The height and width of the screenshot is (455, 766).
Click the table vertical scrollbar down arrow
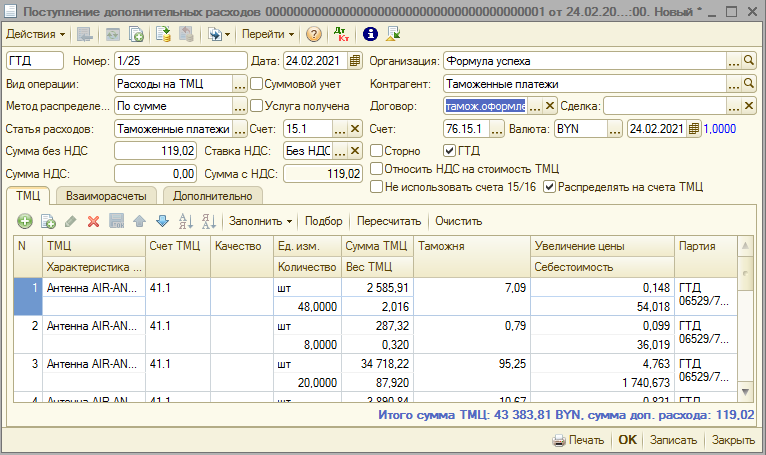tap(745, 390)
